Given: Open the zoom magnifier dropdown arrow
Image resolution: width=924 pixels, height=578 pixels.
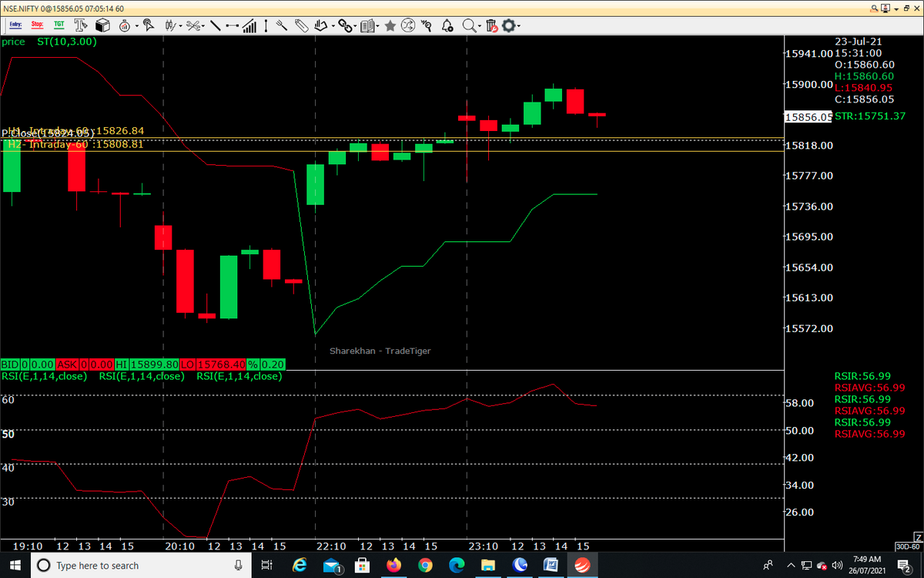Looking at the screenshot, I should [x=480, y=25].
